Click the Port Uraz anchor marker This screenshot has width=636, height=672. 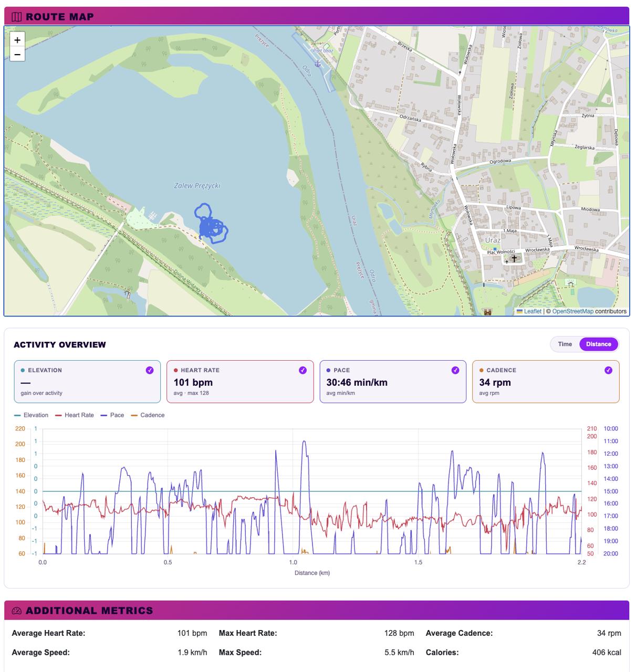coord(317,64)
